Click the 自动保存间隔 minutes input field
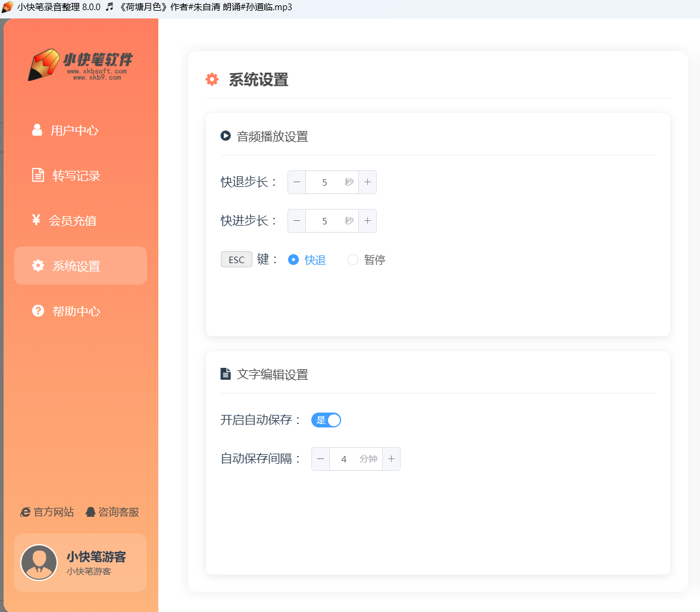The image size is (700, 612). pyautogui.click(x=345, y=459)
